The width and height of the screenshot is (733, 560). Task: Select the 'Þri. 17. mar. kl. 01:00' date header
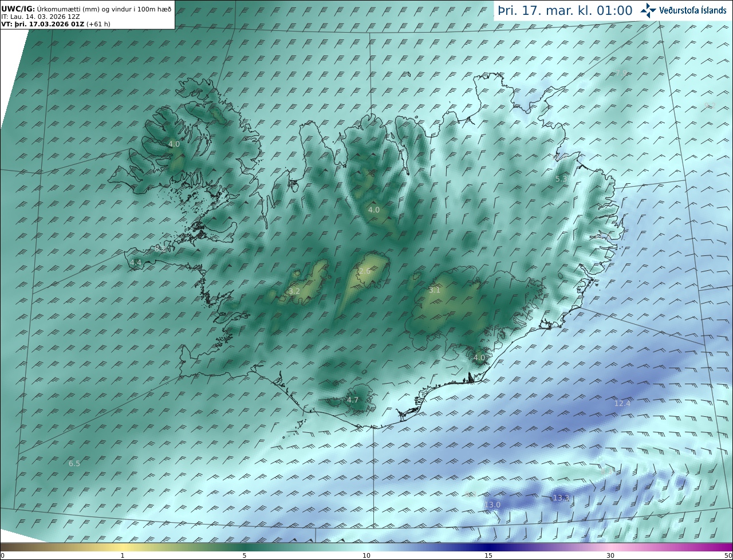click(565, 10)
